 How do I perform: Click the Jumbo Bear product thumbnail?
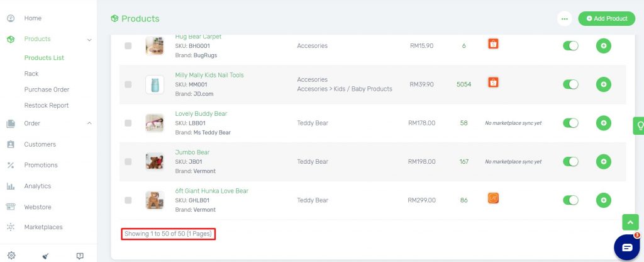155,161
